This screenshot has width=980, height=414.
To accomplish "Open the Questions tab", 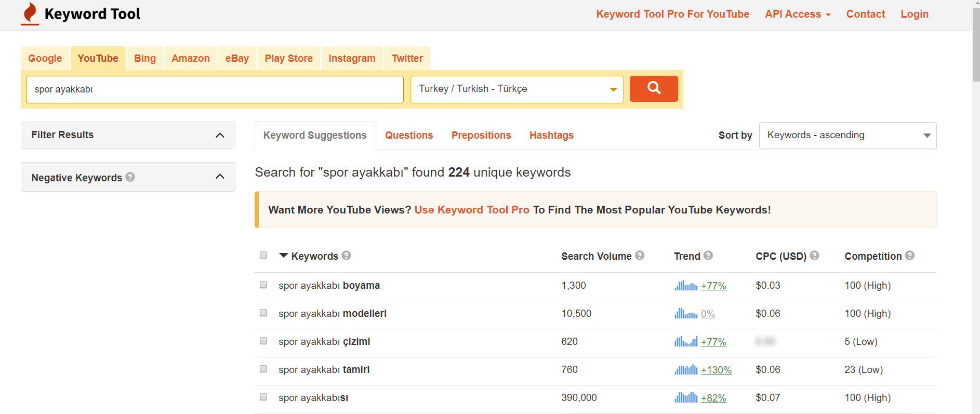I will point(409,135).
